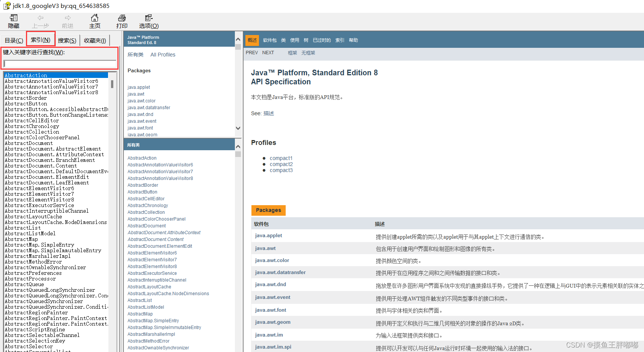Screen dimensions: 644x352
Task: Click the 概述 (Overview) navigation tab
Action: pos(252,40)
